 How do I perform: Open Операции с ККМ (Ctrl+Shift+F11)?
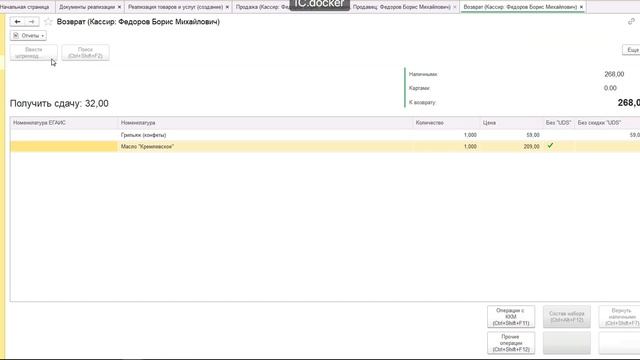[x=511, y=317]
